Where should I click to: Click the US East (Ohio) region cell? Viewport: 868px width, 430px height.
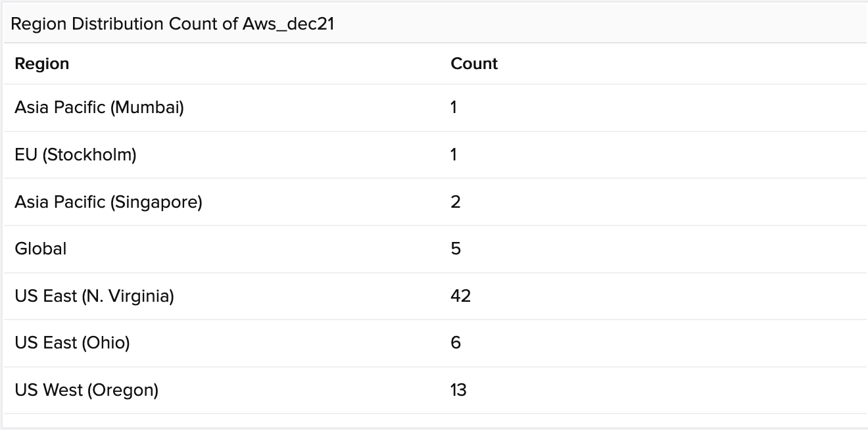pos(72,343)
